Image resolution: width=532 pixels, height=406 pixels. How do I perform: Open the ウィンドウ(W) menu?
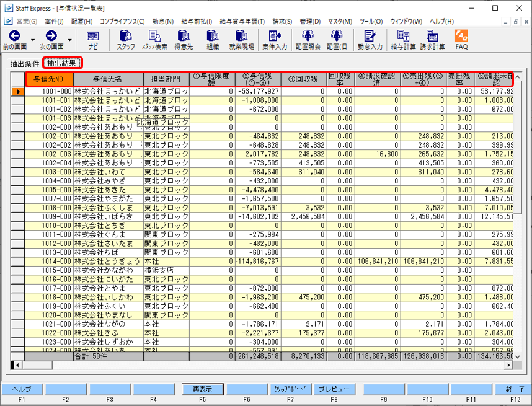406,21
